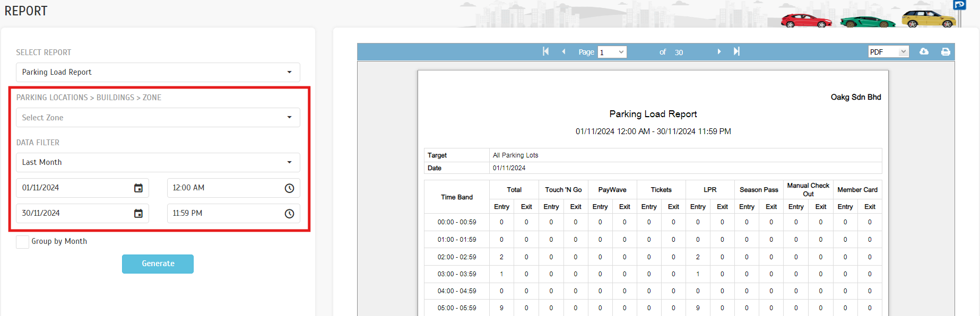
Task: Click the start date field 01/11/2024
Action: point(74,188)
